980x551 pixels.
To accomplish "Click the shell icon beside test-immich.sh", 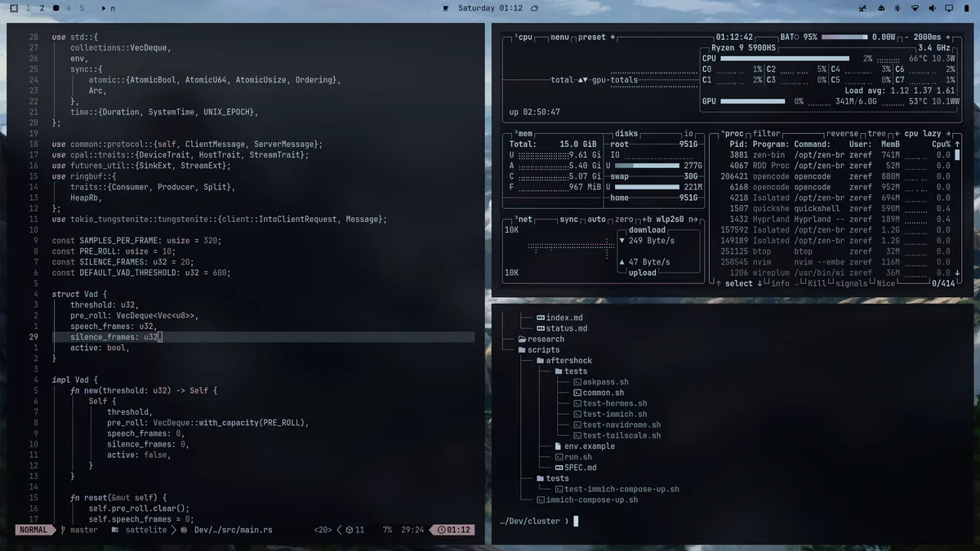I will click(x=577, y=414).
